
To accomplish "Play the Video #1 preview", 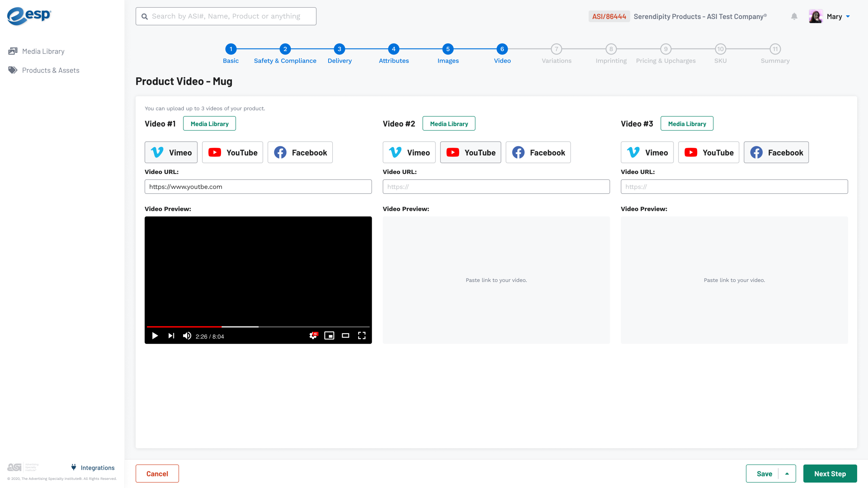I will [x=155, y=336].
